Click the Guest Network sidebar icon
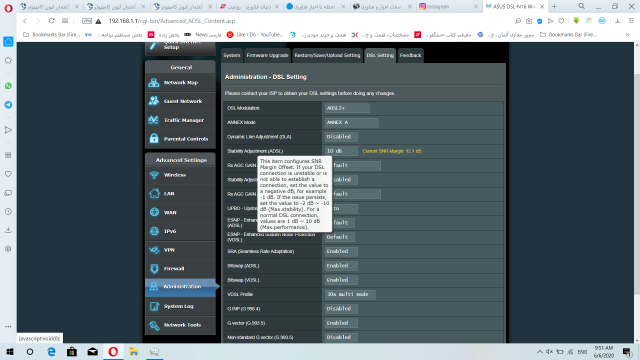The width and height of the screenshot is (640, 360). 154,101
